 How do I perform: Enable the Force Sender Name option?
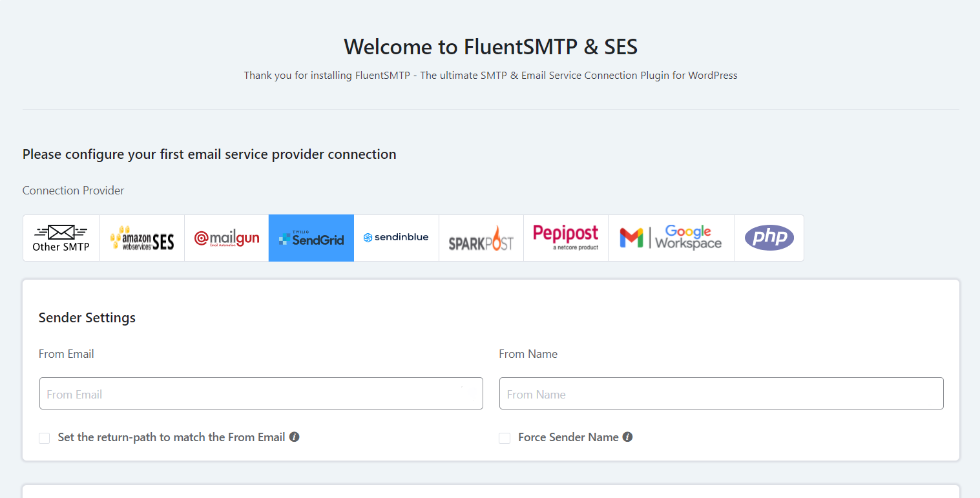pyautogui.click(x=505, y=438)
